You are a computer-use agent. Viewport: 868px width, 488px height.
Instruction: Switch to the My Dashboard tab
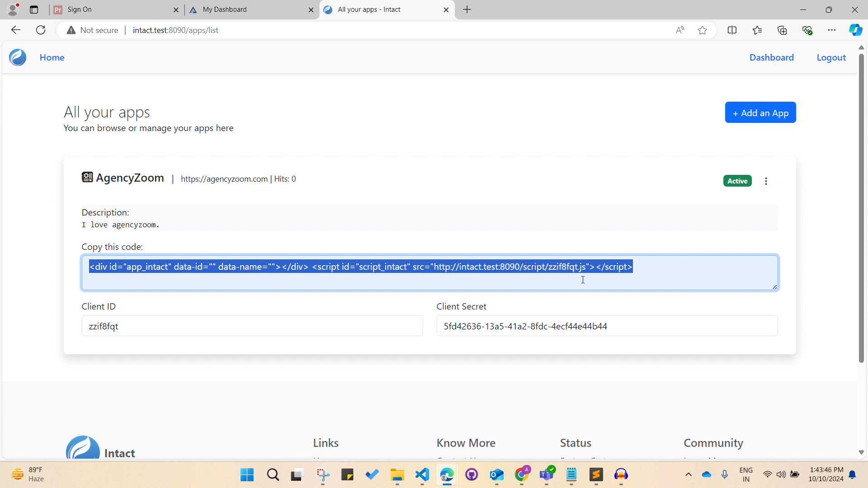click(x=251, y=9)
